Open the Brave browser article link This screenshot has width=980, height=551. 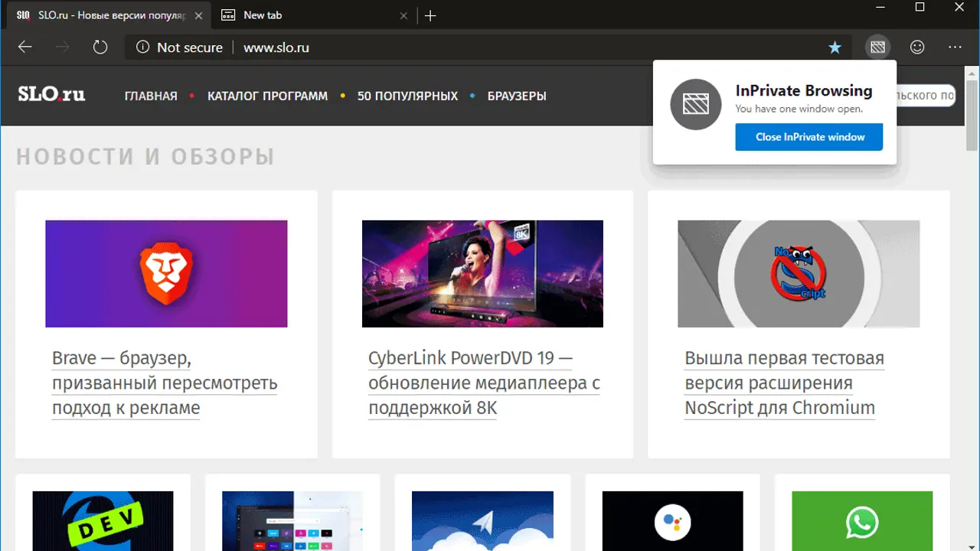(x=164, y=383)
